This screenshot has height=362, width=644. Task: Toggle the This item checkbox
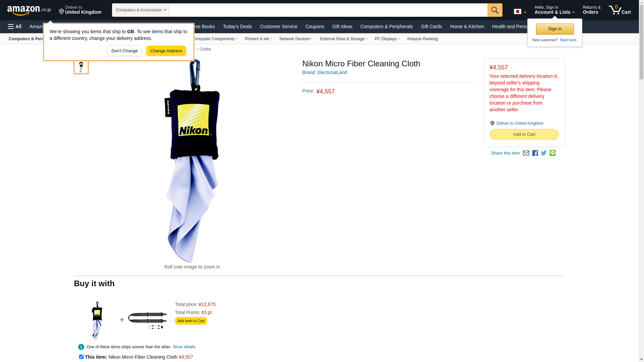(x=81, y=357)
